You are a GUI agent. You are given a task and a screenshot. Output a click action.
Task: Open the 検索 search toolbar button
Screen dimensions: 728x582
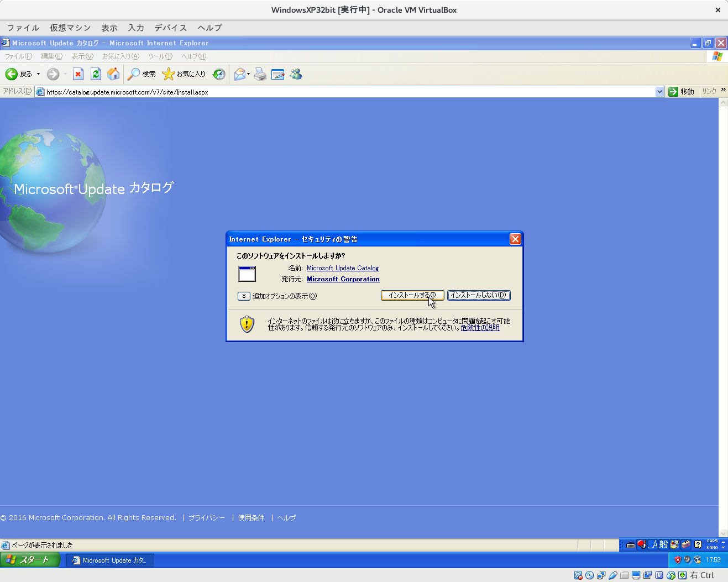[x=142, y=74]
